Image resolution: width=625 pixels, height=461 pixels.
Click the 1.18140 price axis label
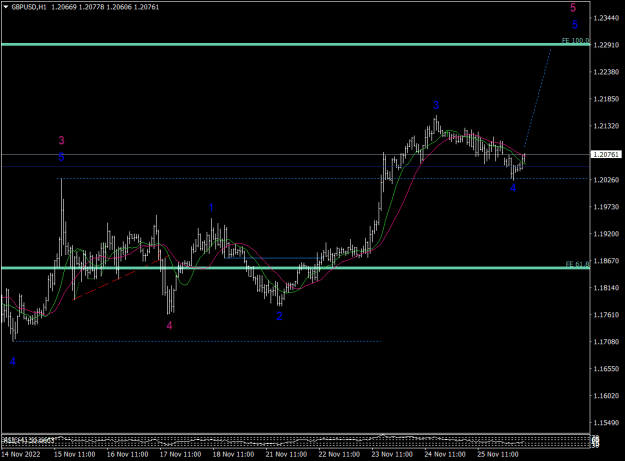pyautogui.click(x=605, y=288)
